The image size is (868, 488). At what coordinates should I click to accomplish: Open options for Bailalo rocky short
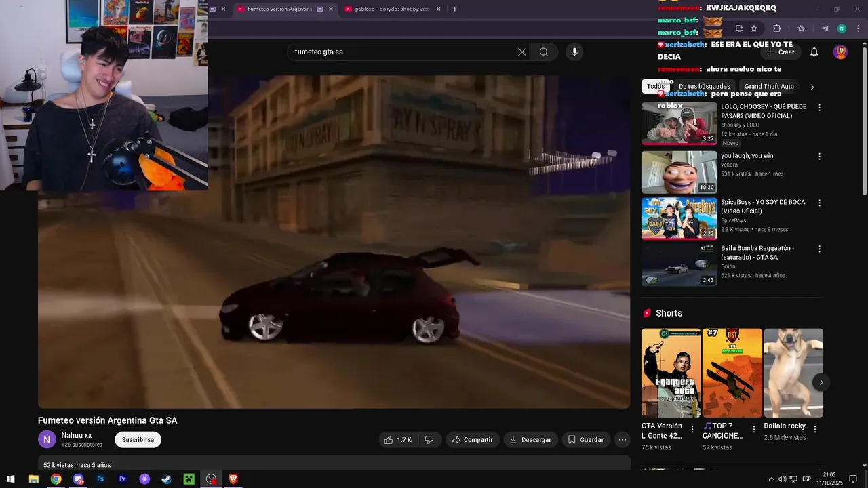tap(815, 429)
